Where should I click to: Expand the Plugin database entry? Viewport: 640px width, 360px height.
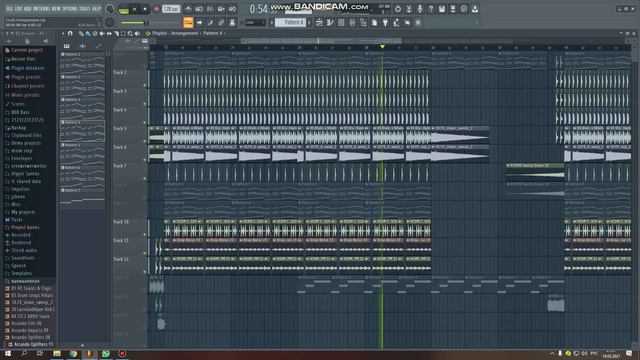[x=27, y=68]
